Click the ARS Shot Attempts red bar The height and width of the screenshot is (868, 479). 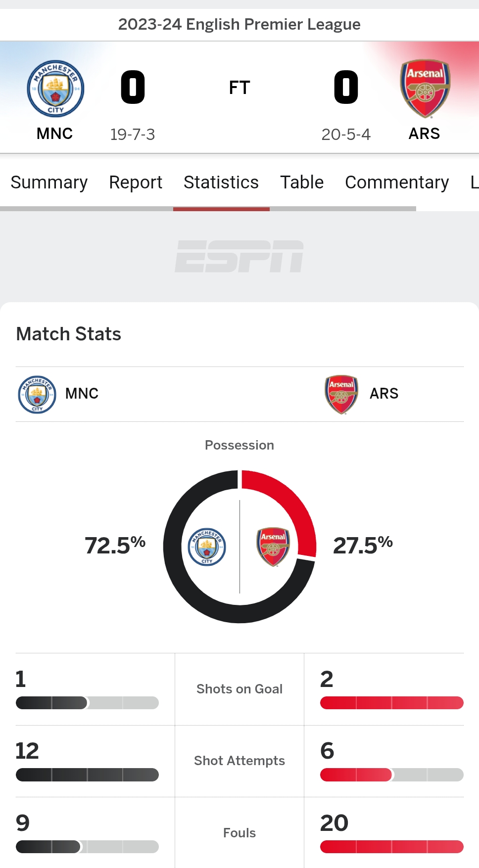click(392, 775)
